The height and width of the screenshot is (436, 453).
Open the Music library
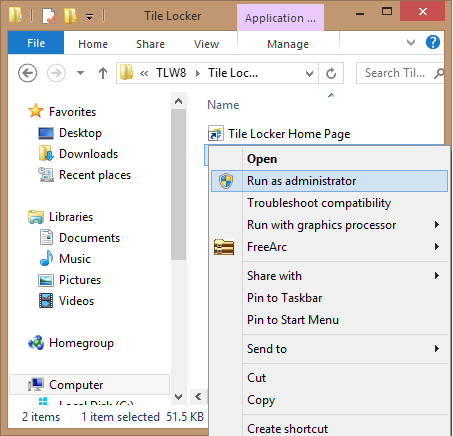[x=75, y=259]
